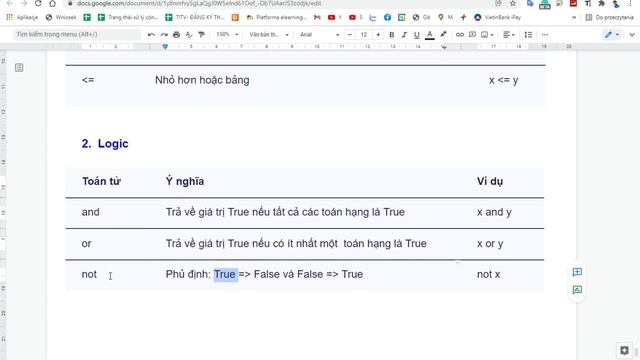Click the 'and' operator cell
This screenshot has height=360, width=640.
coord(90,212)
